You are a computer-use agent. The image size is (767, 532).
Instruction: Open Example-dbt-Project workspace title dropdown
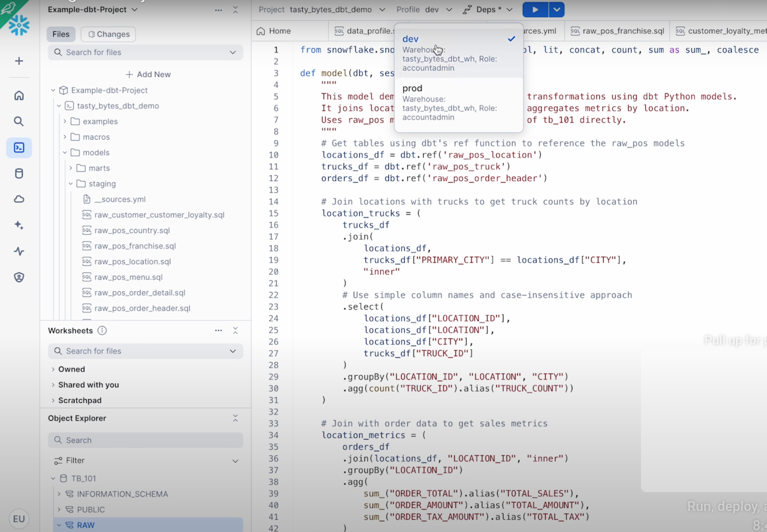click(x=93, y=10)
